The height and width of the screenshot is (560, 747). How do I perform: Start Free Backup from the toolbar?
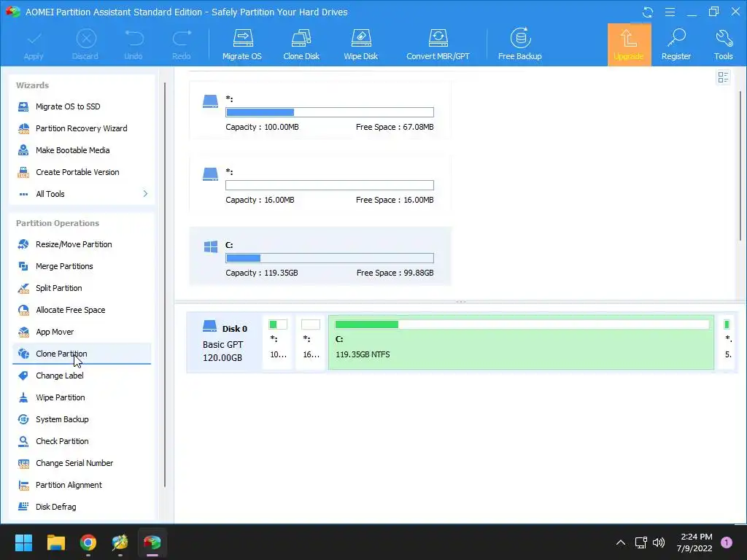point(519,44)
